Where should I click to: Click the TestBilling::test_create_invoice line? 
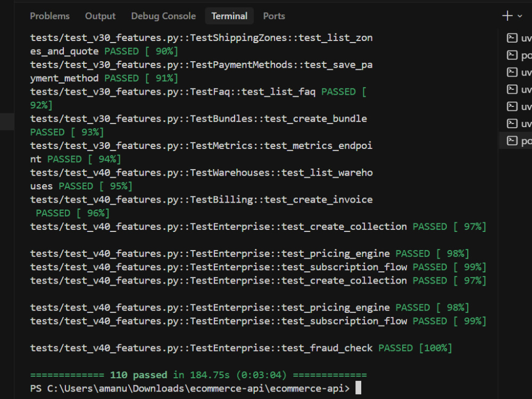[x=201, y=199]
